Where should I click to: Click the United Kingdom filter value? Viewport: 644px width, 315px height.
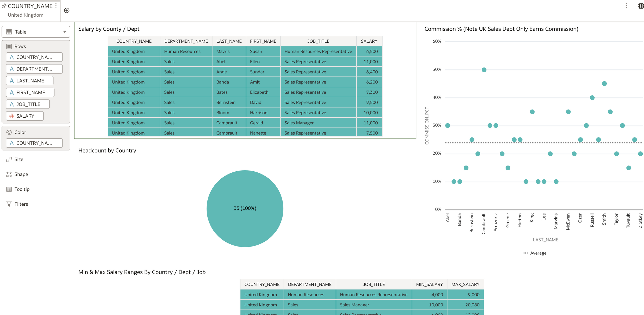(x=25, y=15)
